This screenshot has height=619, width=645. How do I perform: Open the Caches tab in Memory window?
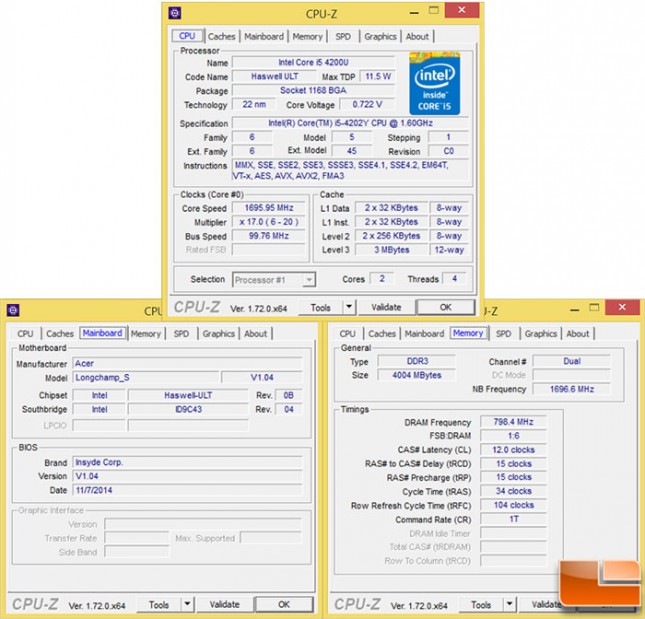382,334
